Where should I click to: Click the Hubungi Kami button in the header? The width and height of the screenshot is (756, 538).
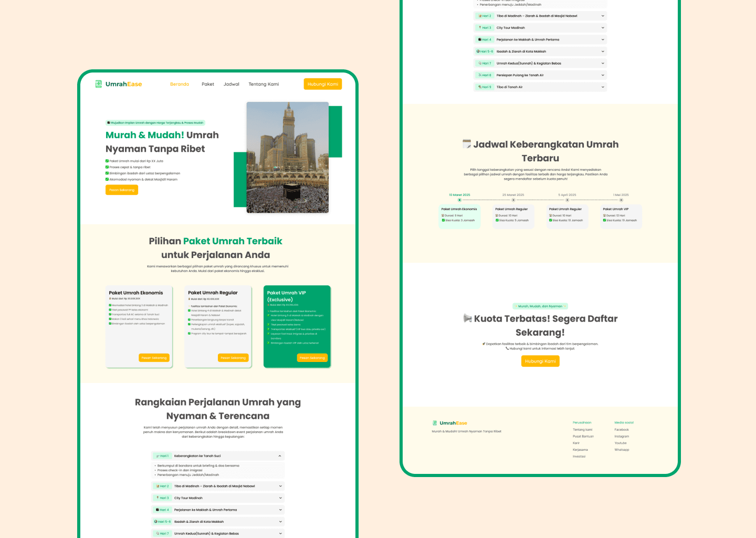tap(322, 84)
